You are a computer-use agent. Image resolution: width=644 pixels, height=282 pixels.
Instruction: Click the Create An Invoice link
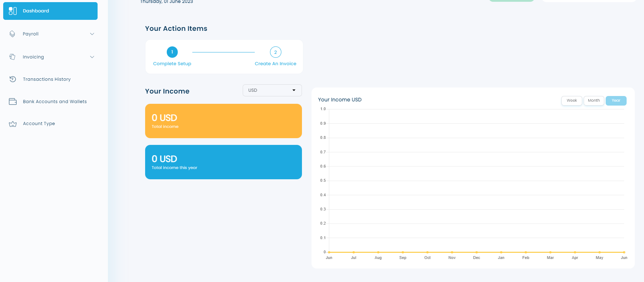(275, 64)
